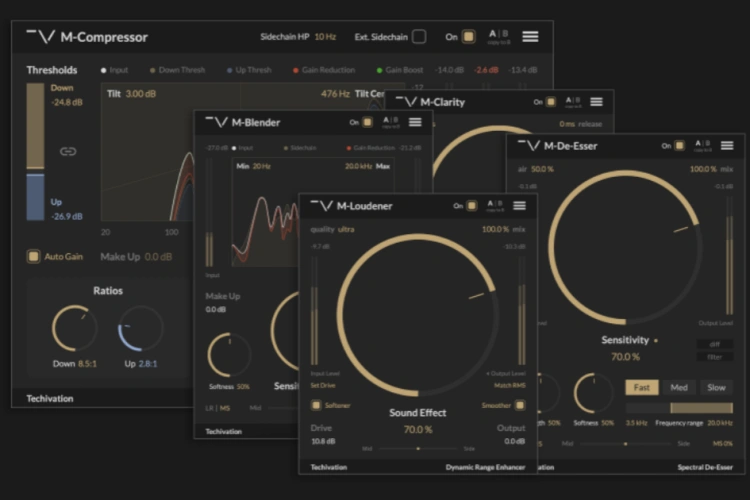Toggle Softener checkbox in M-Loudener
Viewport: 750px width, 500px height.
click(x=316, y=405)
